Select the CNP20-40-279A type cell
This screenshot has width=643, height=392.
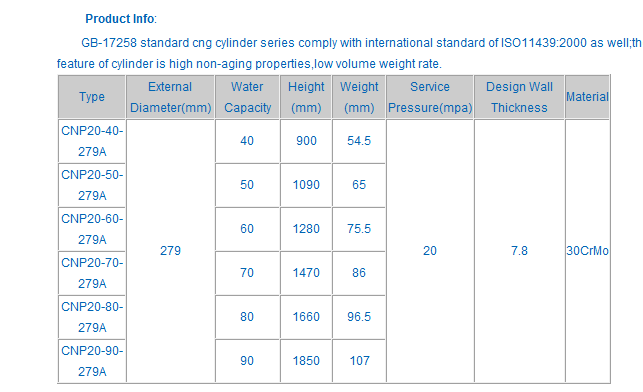coord(92,141)
